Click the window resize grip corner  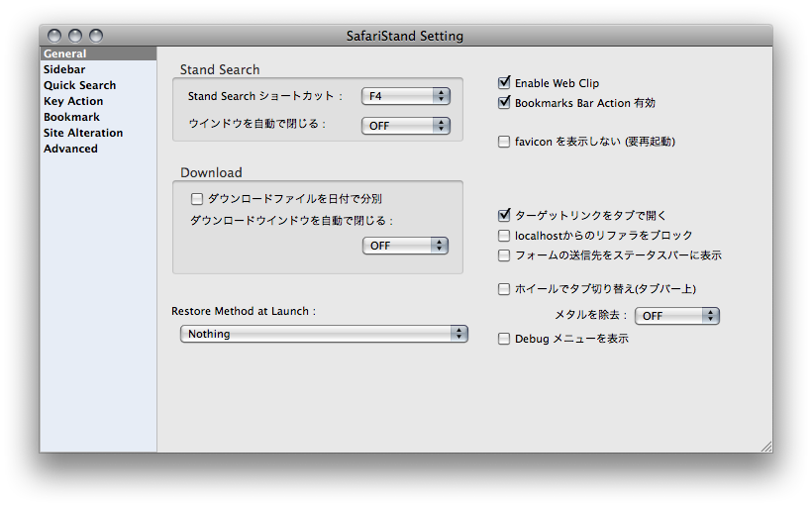pos(766,447)
